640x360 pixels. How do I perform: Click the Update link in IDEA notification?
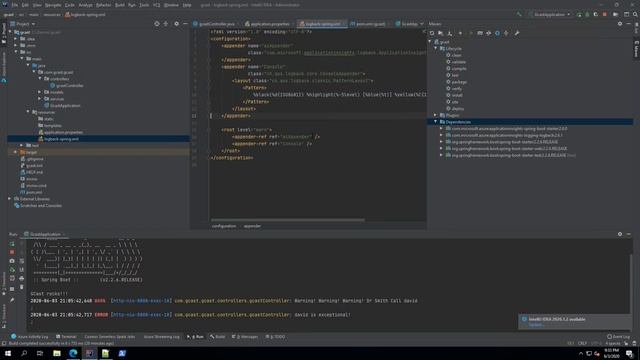point(535,325)
